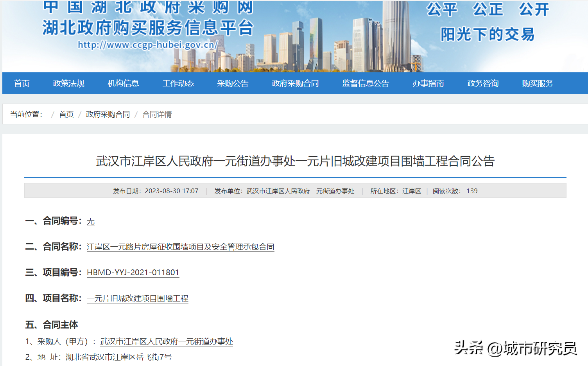Image resolution: width=588 pixels, height=366 pixels.
Task: Open 工作动态 from the blue navigation bar
Action: [x=178, y=83]
